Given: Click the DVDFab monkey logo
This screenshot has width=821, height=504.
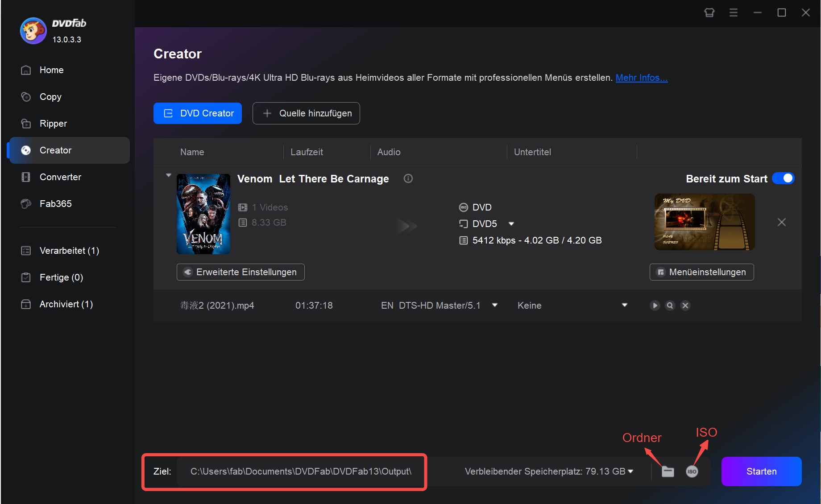Looking at the screenshot, I should tap(33, 31).
